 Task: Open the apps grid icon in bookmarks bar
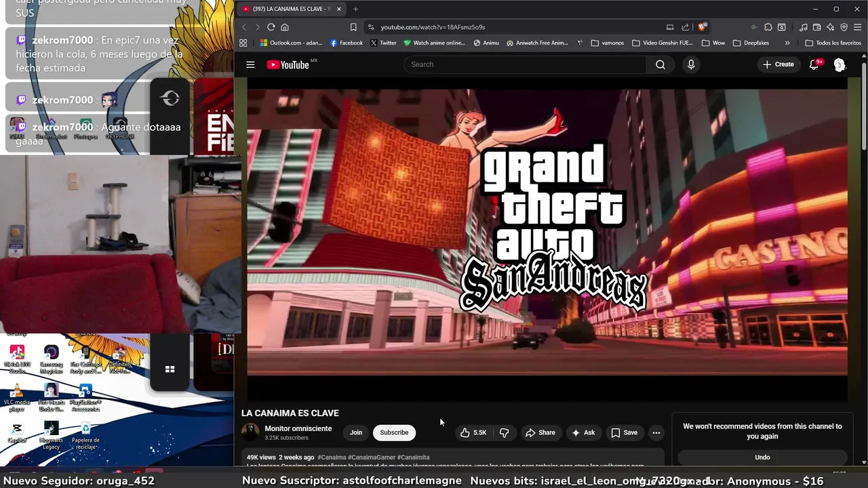(x=243, y=43)
